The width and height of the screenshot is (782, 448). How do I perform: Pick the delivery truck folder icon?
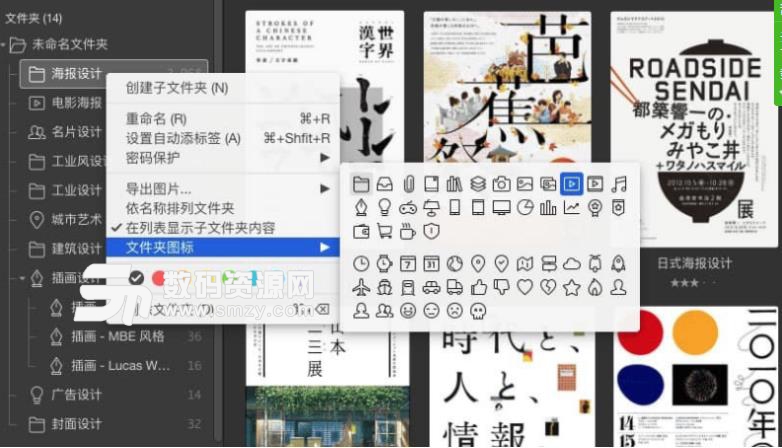coord(454,287)
